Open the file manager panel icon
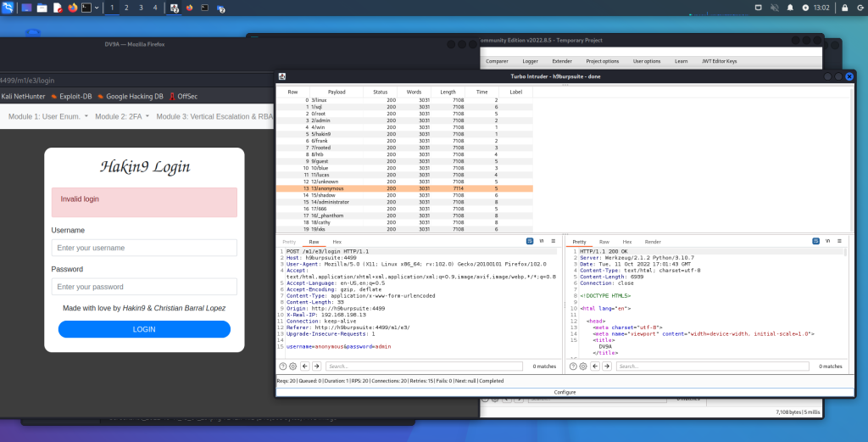 42,8
